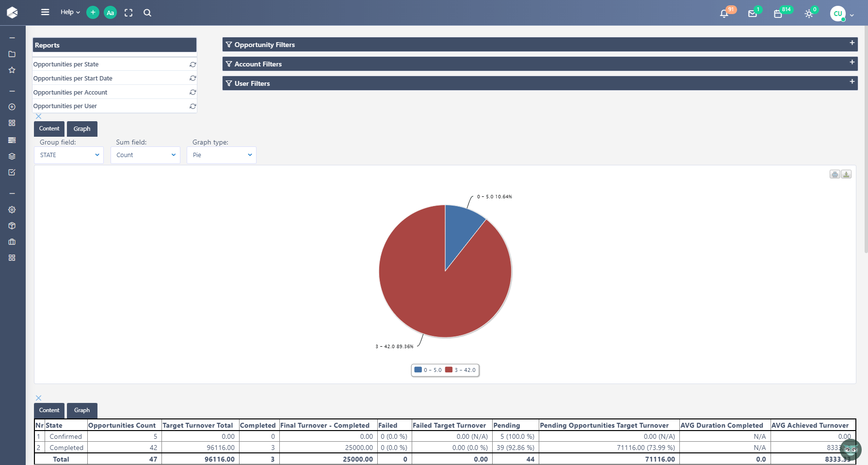Open the Group field STATE dropdown

[69, 155]
